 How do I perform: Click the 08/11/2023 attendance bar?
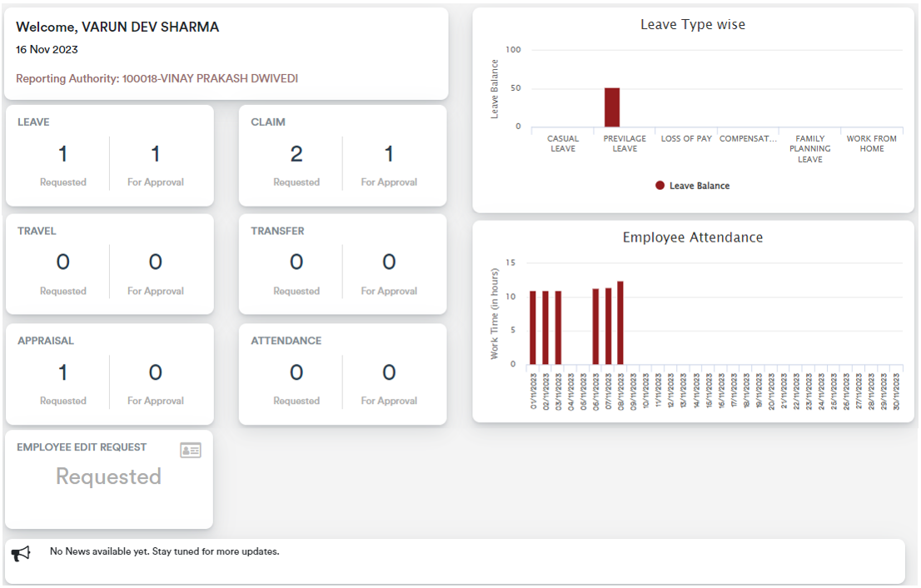[620, 323]
